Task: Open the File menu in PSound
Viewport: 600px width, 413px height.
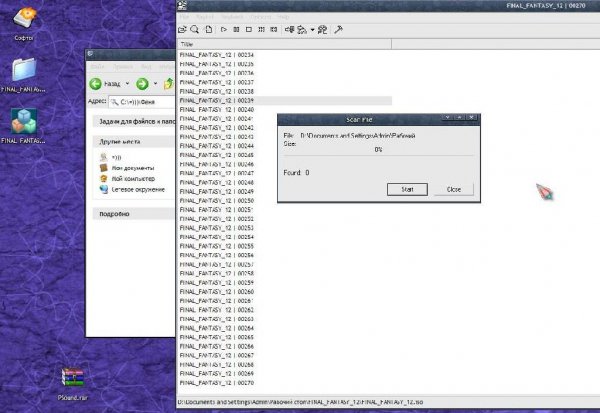Action: [x=184, y=17]
